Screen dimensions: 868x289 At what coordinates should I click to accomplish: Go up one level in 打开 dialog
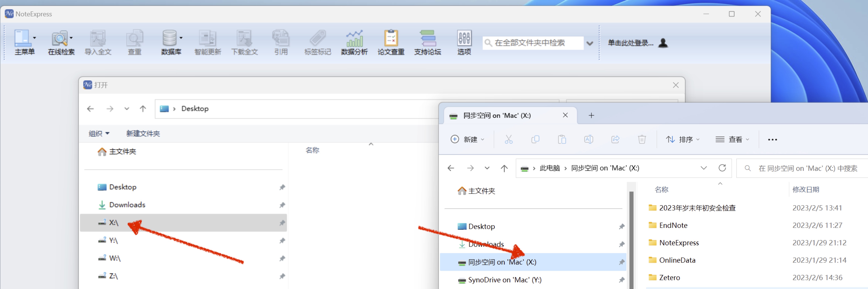143,109
